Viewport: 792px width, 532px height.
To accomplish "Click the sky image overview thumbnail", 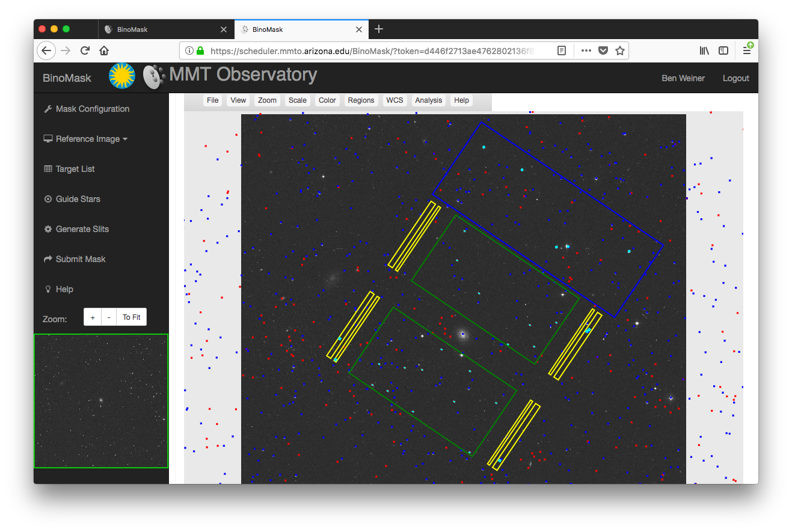I will pyautogui.click(x=101, y=401).
